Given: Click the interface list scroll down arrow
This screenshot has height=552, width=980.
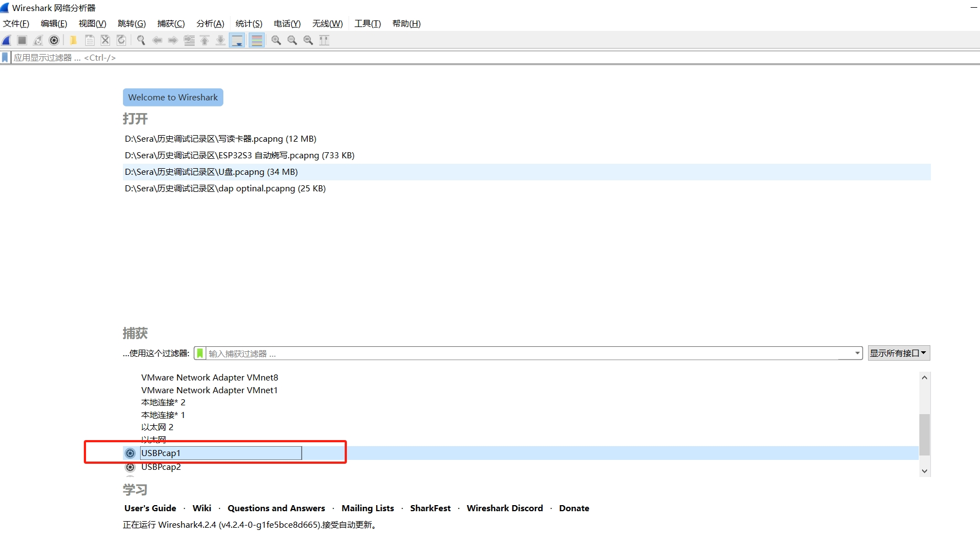Looking at the screenshot, I should pos(925,471).
